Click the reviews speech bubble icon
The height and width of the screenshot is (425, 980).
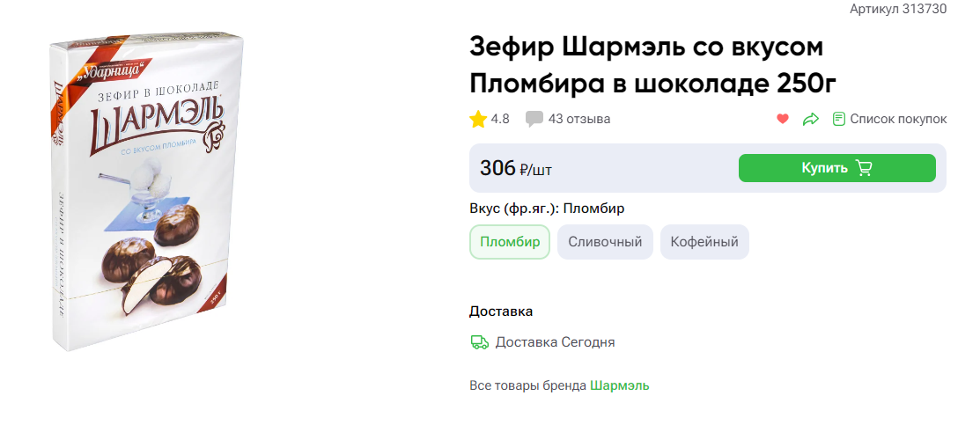(534, 119)
